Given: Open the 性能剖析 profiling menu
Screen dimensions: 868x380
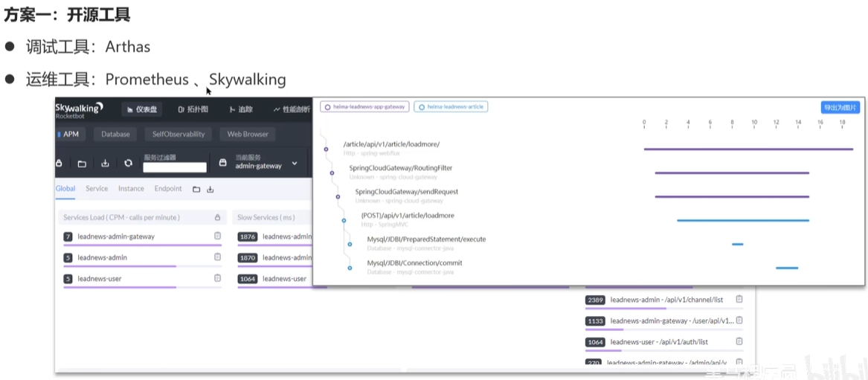Looking at the screenshot, I should click(292, 109).
